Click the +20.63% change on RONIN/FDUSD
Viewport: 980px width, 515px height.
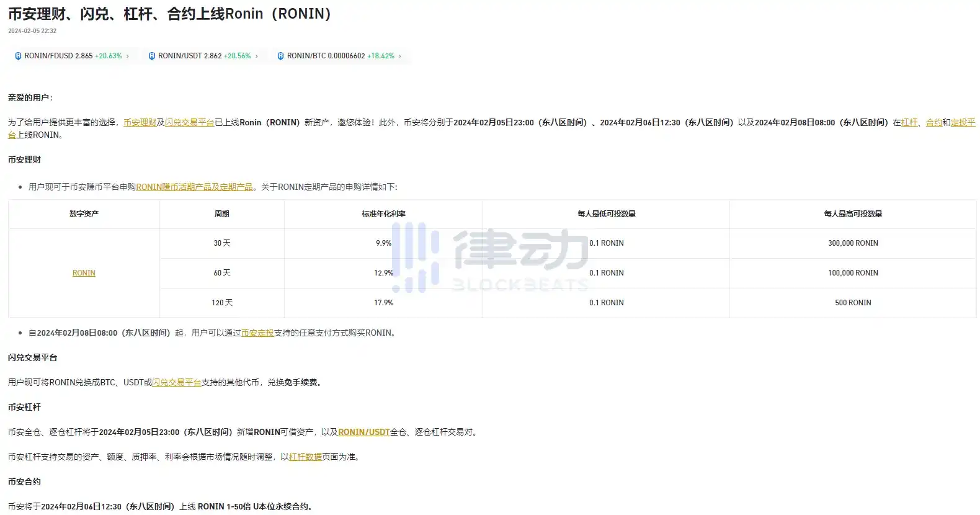pyautogui.click(x=109, y=56)
